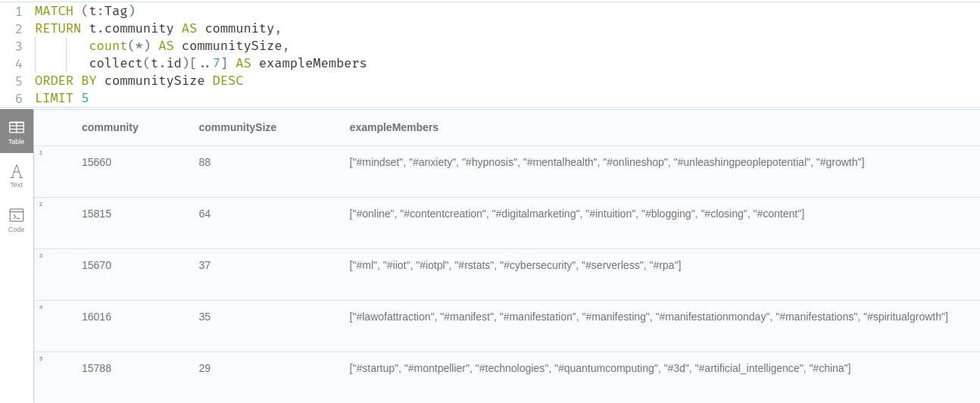Show the Code result view
980x403 pixels.
click(17, 220)
